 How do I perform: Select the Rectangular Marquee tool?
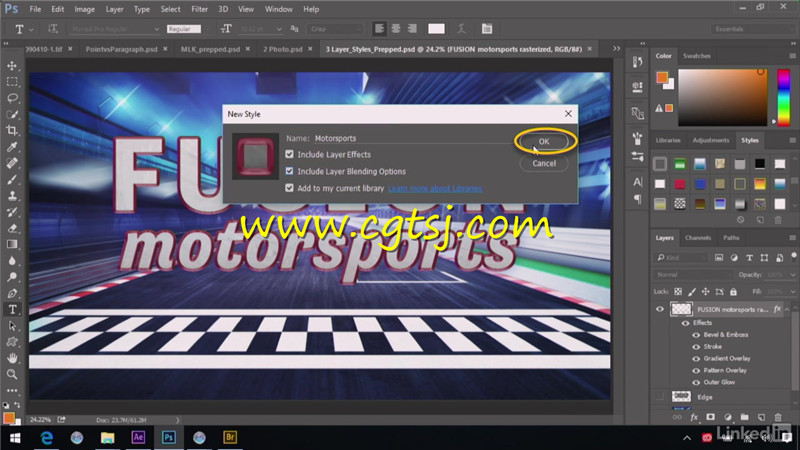tap(12, 82)
